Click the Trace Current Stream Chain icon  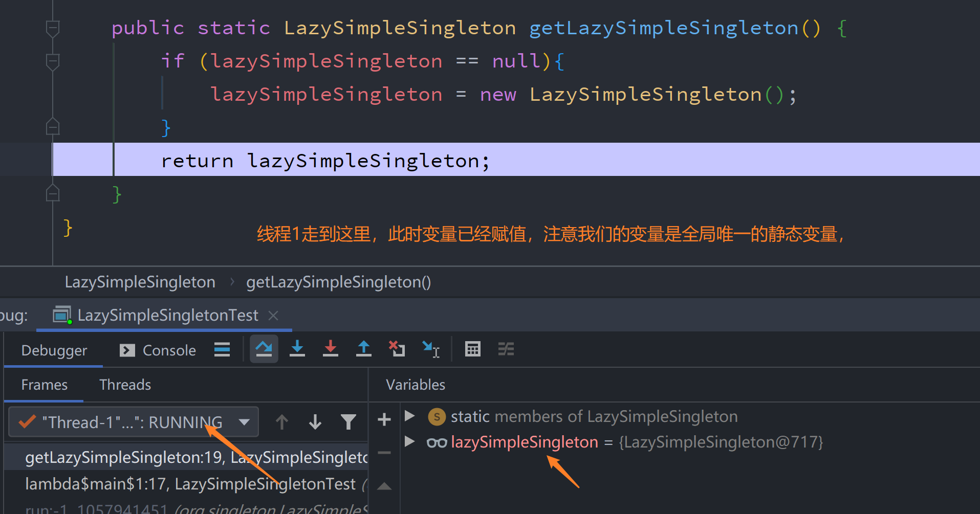click(506, 349)
